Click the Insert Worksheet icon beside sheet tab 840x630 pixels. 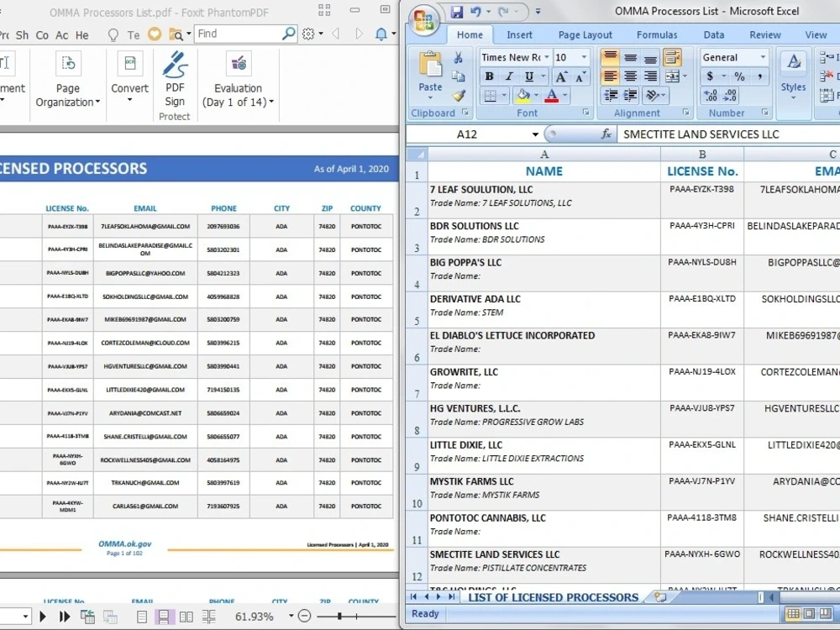660,596
